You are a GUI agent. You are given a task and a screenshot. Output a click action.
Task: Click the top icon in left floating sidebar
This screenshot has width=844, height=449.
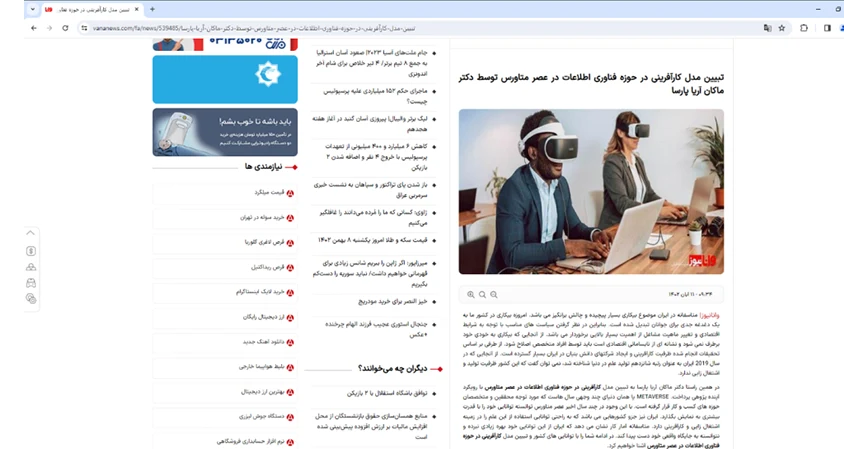[x=31, y=235]
